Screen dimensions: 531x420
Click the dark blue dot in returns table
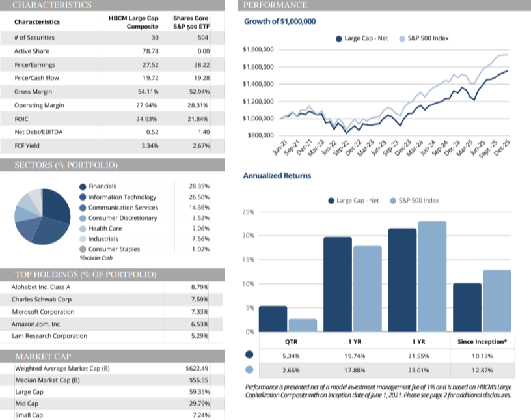(x=249, y=355)
